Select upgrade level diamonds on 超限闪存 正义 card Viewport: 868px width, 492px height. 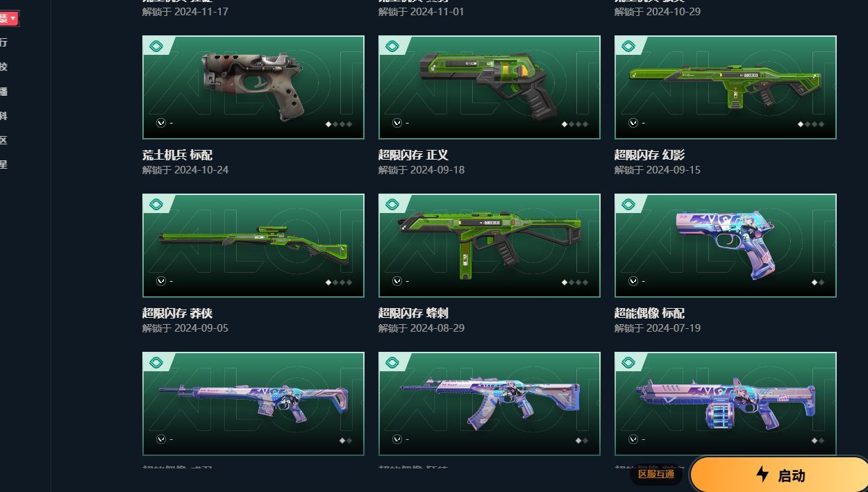[x=575, y=124]
